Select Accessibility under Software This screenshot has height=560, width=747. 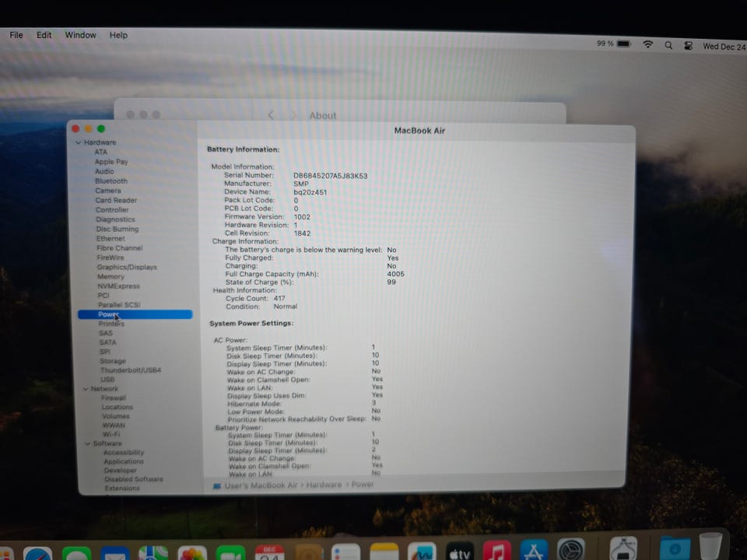[x=124, y=453]
